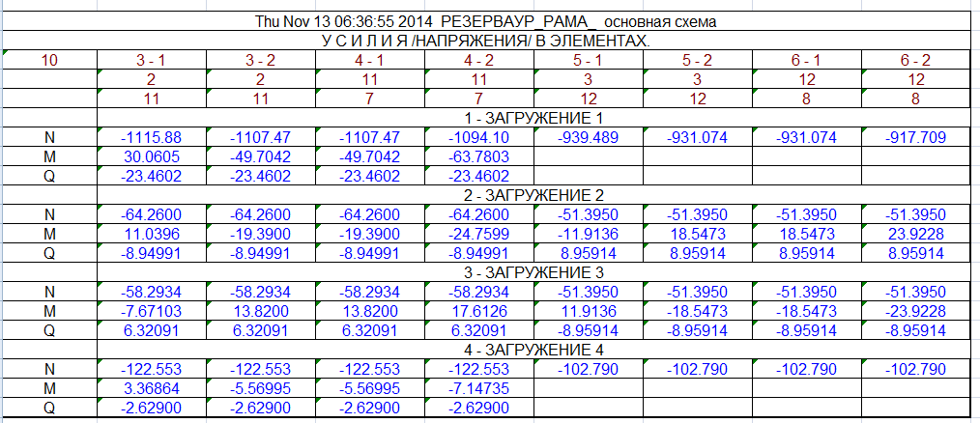Click the 'У С И Л И Я /НАПРЯЖЕНИЯ/ В ЭЛЕМЕНТАХ.' row
This screenshot has width=980, height=423.
pos(485,41)
